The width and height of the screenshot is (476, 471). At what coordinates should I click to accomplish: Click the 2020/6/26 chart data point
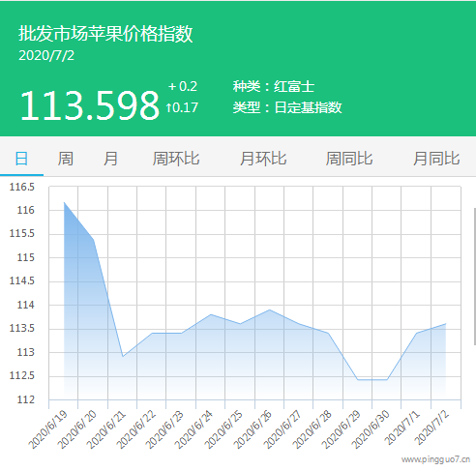click(270, 309)
